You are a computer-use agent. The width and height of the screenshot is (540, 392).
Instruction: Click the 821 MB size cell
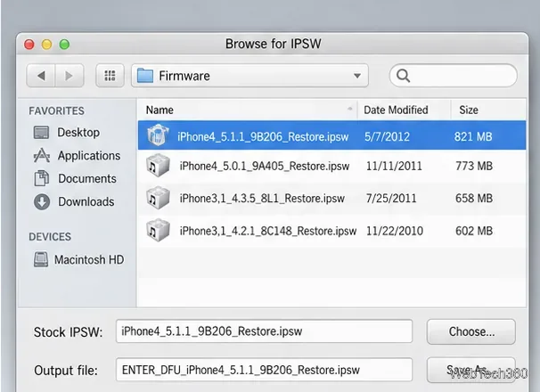[473, 136]
